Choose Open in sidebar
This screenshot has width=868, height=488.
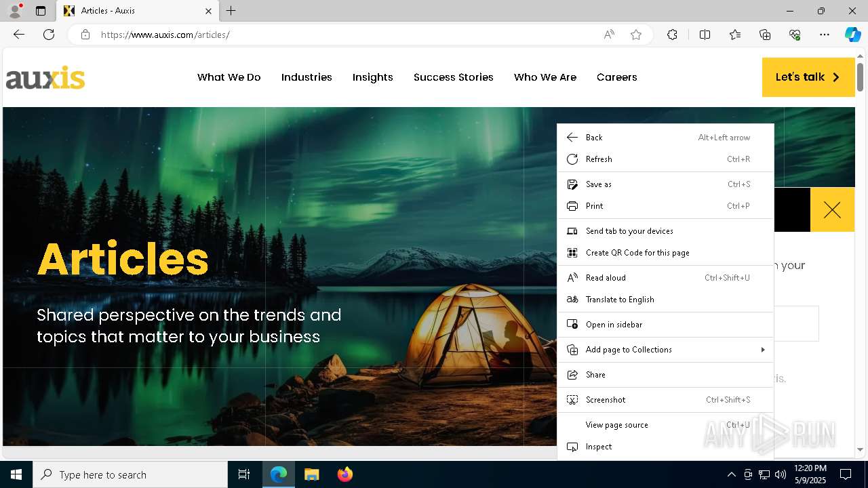point(665,325)
